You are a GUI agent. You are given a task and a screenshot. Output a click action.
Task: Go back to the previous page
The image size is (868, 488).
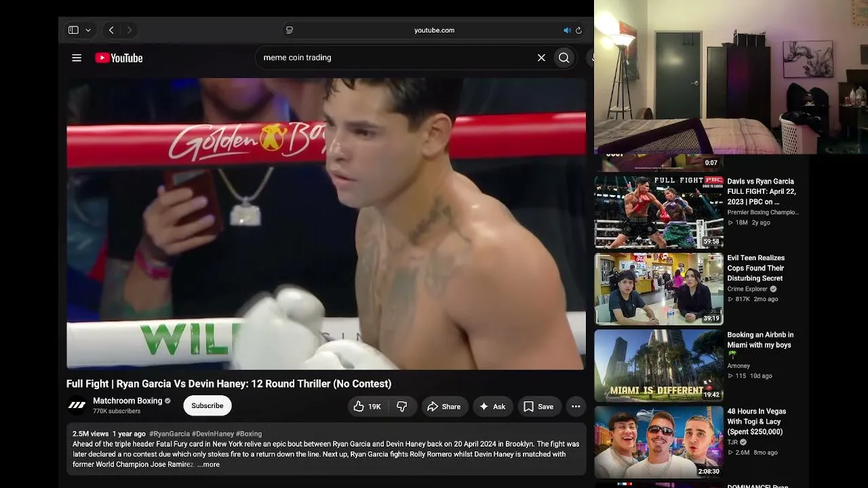[x=111, y=30]
